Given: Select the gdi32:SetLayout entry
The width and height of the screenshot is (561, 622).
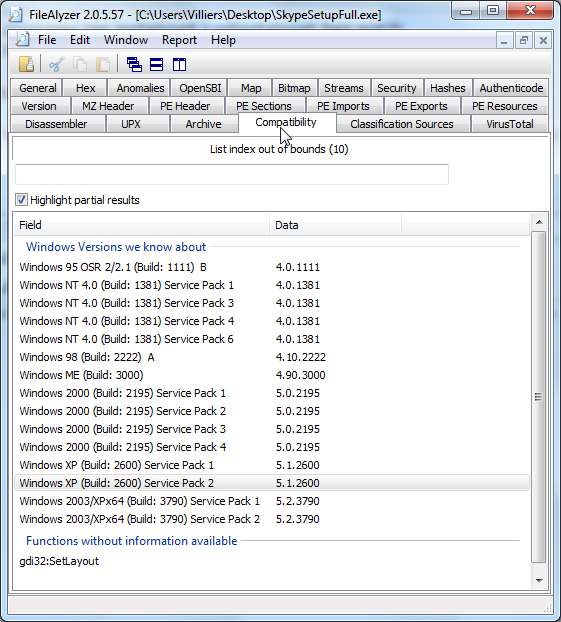Looking at the screenshot, I should coord(59,561).
